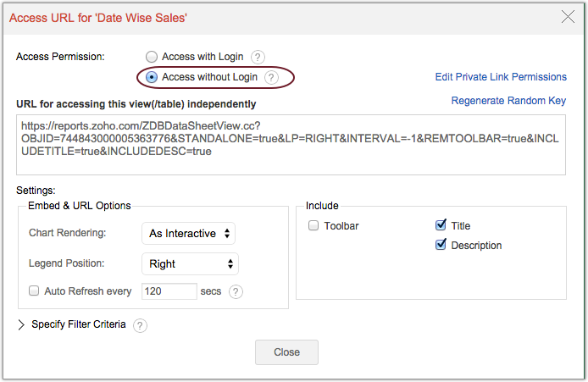Select the Access with Login option

click(152, 57)
